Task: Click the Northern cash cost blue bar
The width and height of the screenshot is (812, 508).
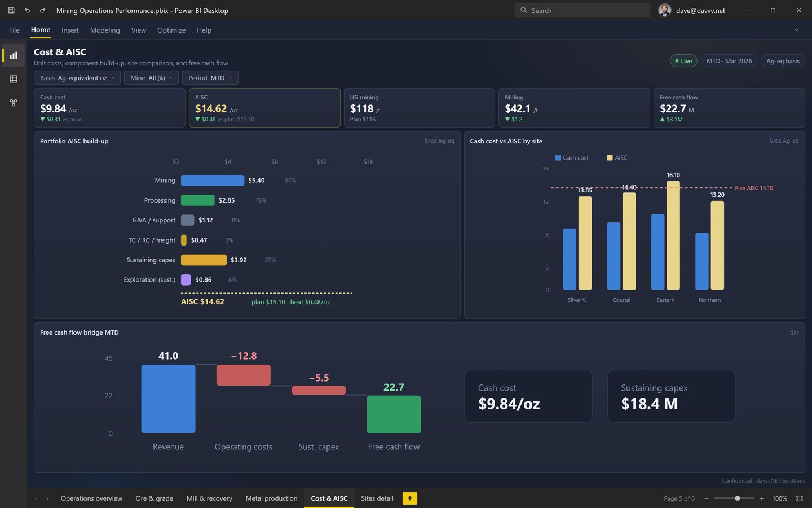Action: [x=702, y=261]
